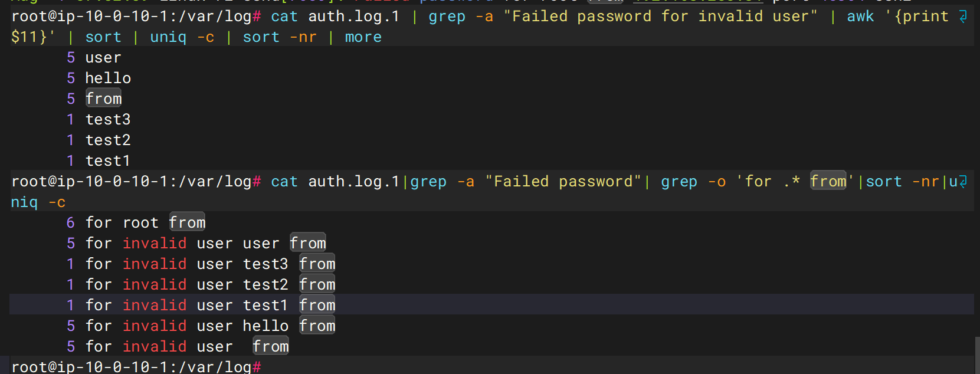The image size is (980, 374).
Task: Click the highlighted "from" below "5 hello"
Action: coord(103,99)
